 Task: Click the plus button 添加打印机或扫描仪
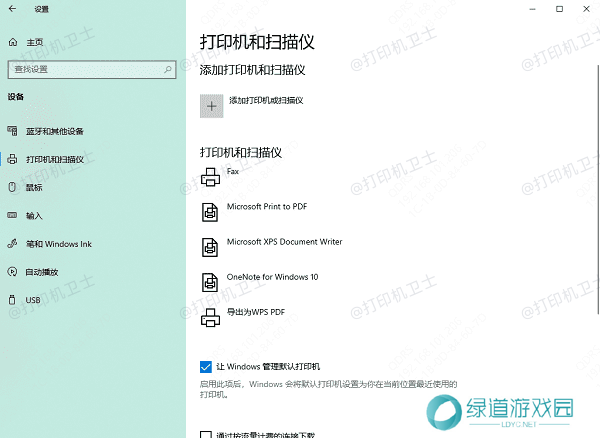(x=211, y=105)
